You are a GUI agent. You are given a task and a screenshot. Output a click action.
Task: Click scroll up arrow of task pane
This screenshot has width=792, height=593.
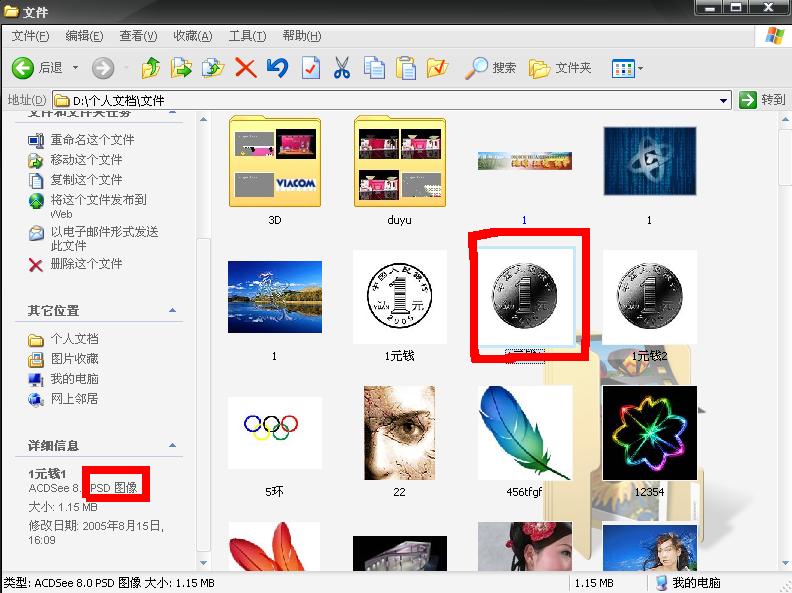click(203, 120)
